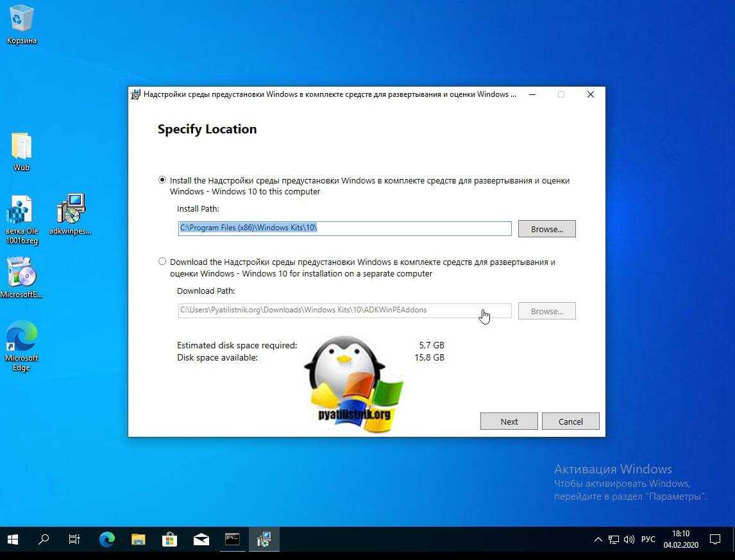
Task: Click Browse next to Install Path
Action: pos(546,229)
